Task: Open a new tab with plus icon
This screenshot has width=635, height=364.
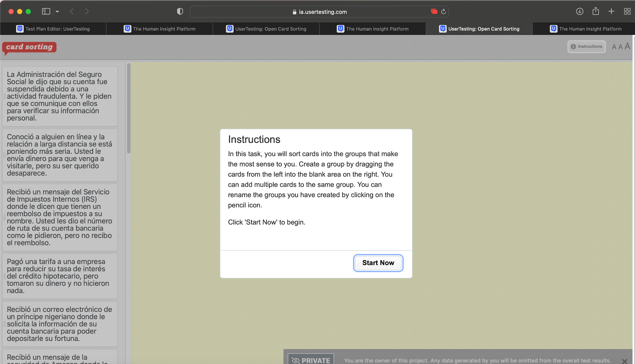Action: (x=611, y=11)
